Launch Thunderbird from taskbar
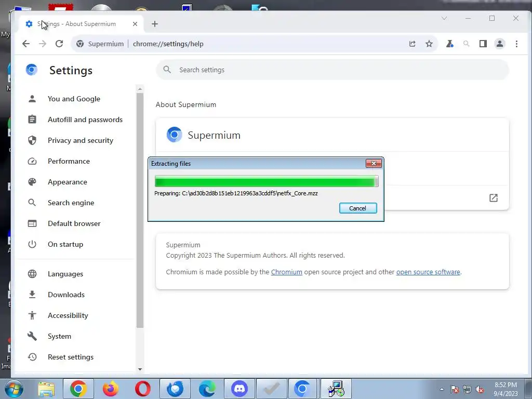Image resolution: width=532 pixels, height=399 pixels. [x=175, y=389]
